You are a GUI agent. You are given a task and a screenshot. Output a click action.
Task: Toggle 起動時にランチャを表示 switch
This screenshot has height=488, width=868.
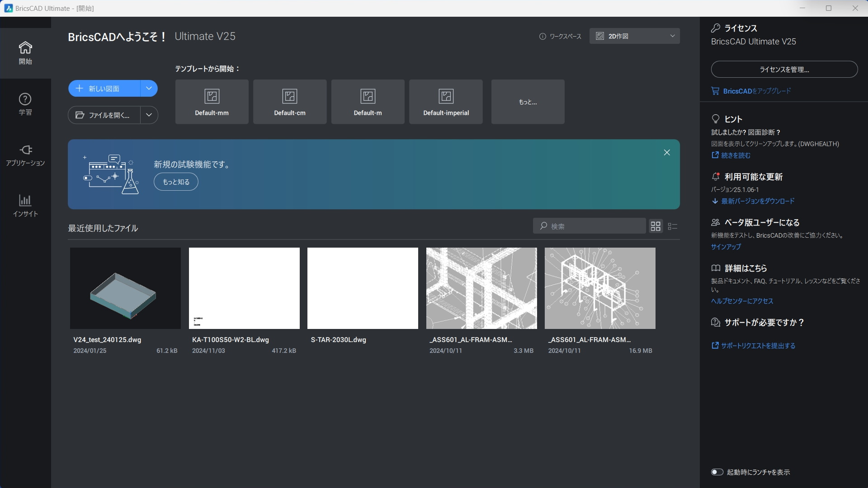pos(717,472)
